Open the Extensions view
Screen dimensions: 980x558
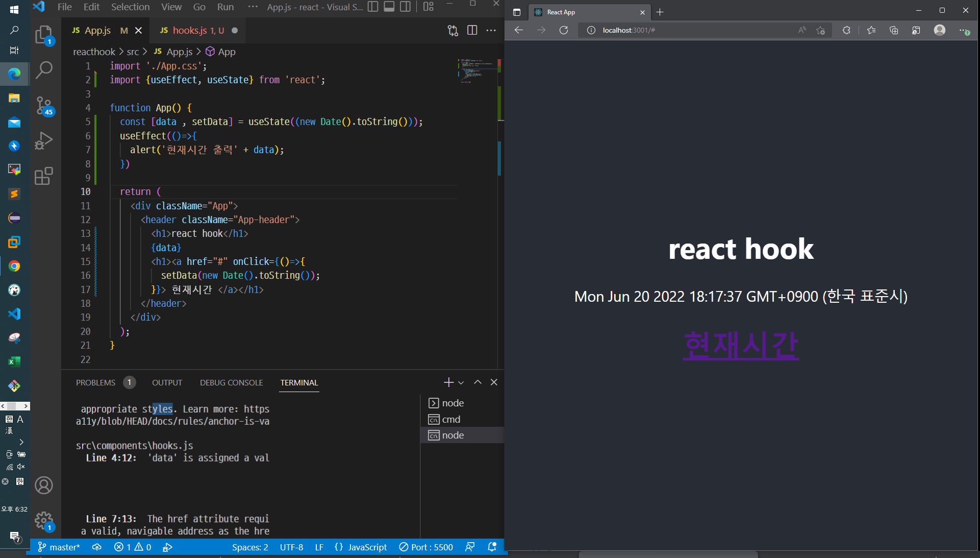tap(44, 176)
